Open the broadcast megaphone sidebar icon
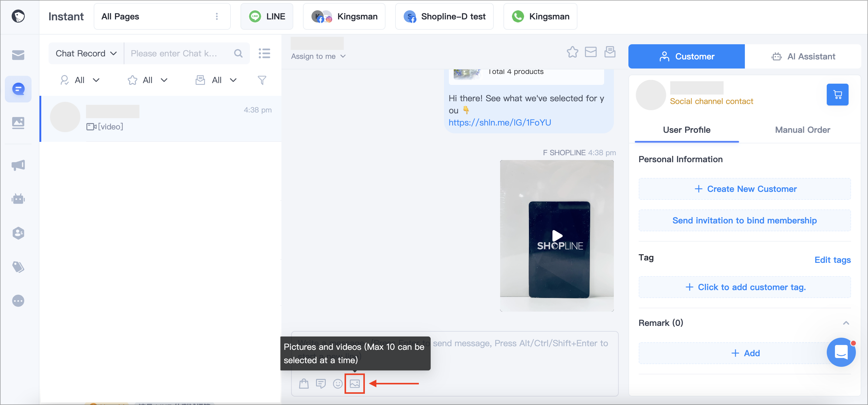The width and height of the screenshot is (868, 405). tap(18, 165)
